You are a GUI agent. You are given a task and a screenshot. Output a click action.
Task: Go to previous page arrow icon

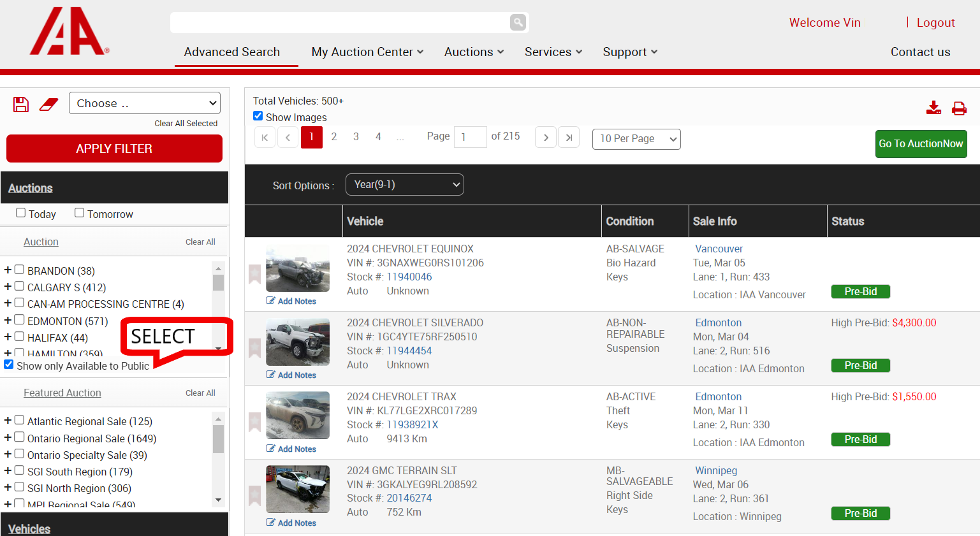click(288, 137)
